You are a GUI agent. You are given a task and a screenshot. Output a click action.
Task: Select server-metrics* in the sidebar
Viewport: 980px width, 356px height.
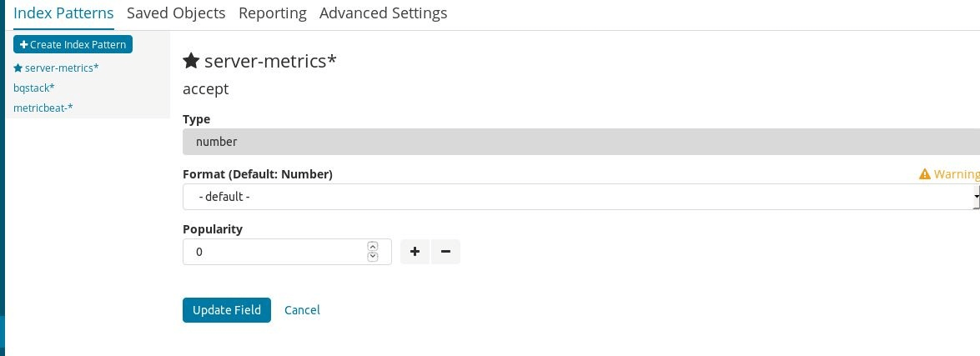pos(62,68)
